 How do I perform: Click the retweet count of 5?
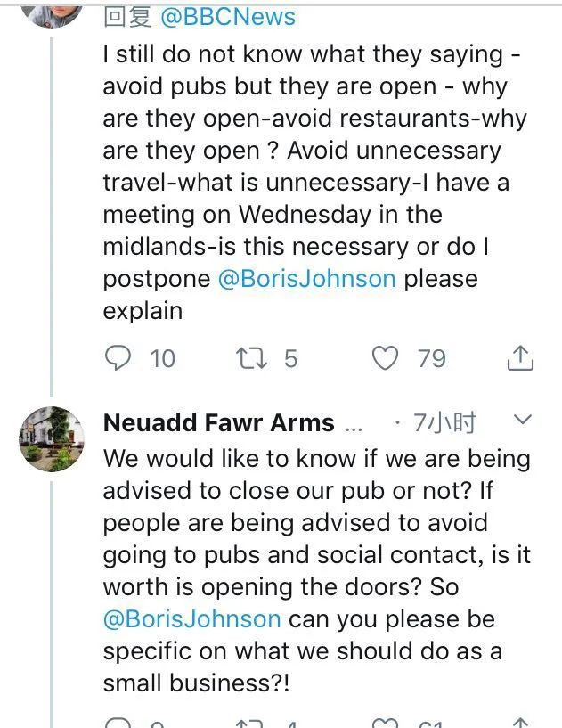point(290,358)
